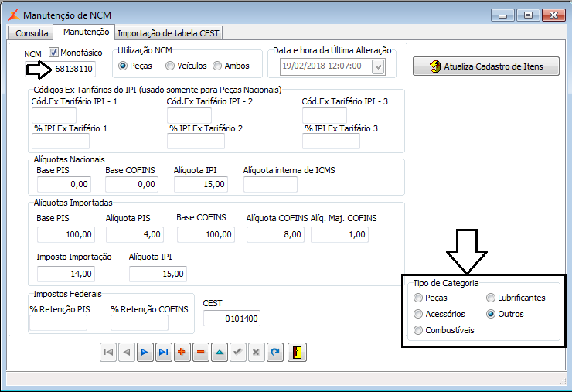
Task: Click imported Alíquota COFINS field
Action: coord(275,234)
